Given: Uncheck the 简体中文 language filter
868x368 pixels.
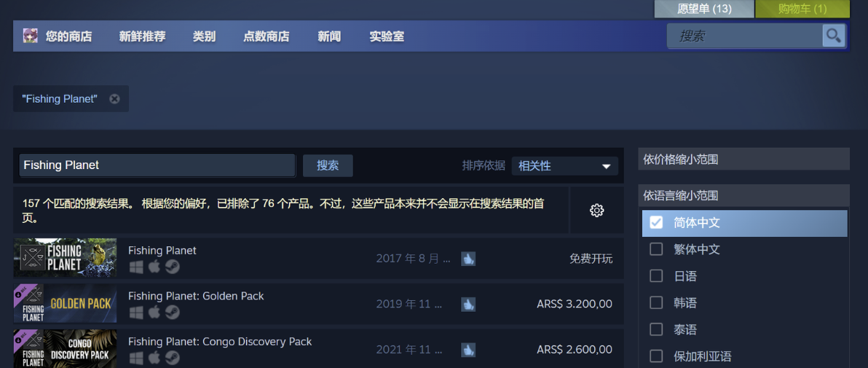Looking at the screenshot, I should tap(656, 223).
